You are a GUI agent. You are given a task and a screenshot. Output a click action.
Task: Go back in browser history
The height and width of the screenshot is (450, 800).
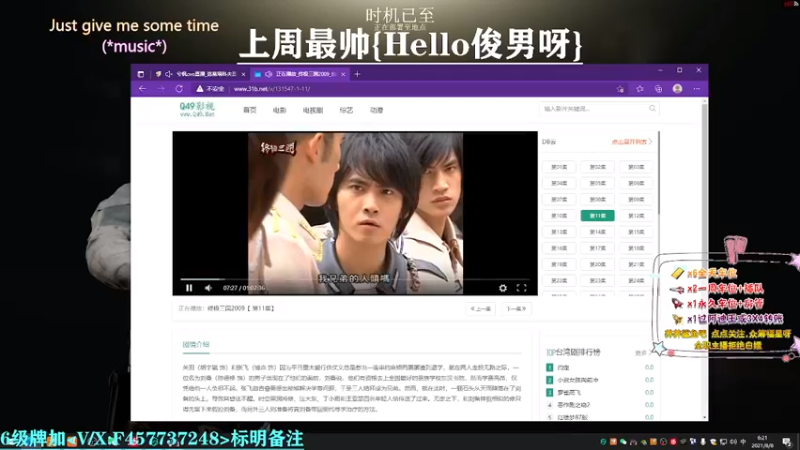[142, 89]
